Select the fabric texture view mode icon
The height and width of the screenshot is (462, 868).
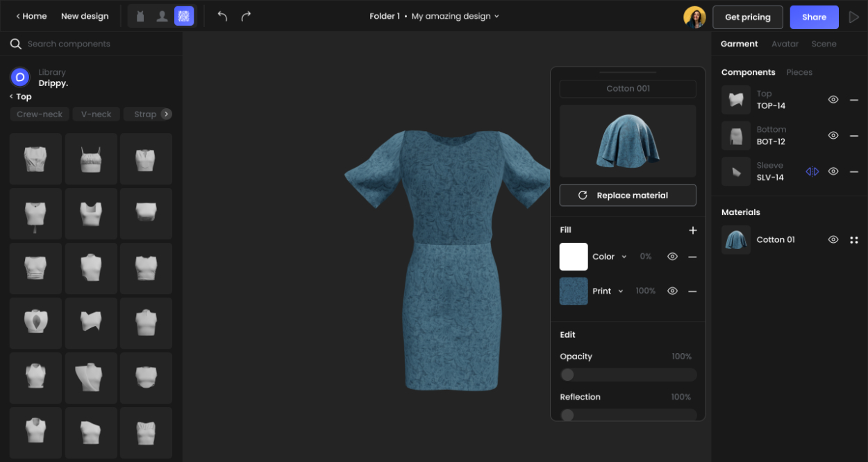(x=184, y=16)
